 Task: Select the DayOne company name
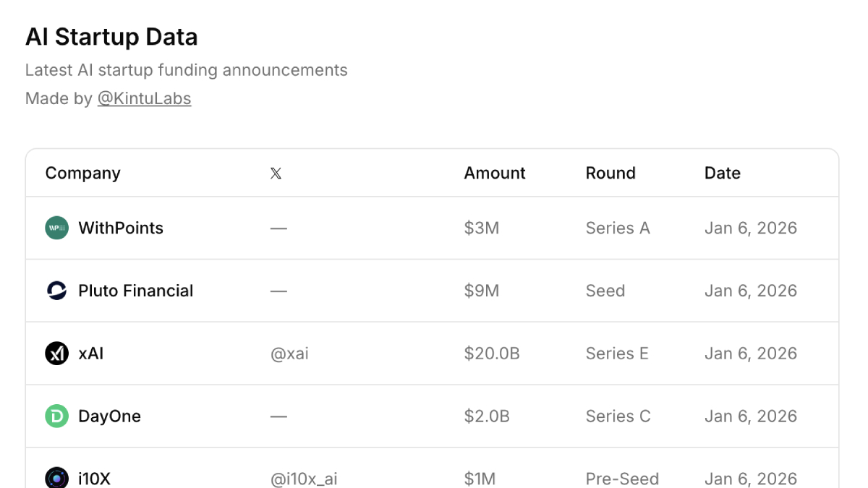(109, 416)
